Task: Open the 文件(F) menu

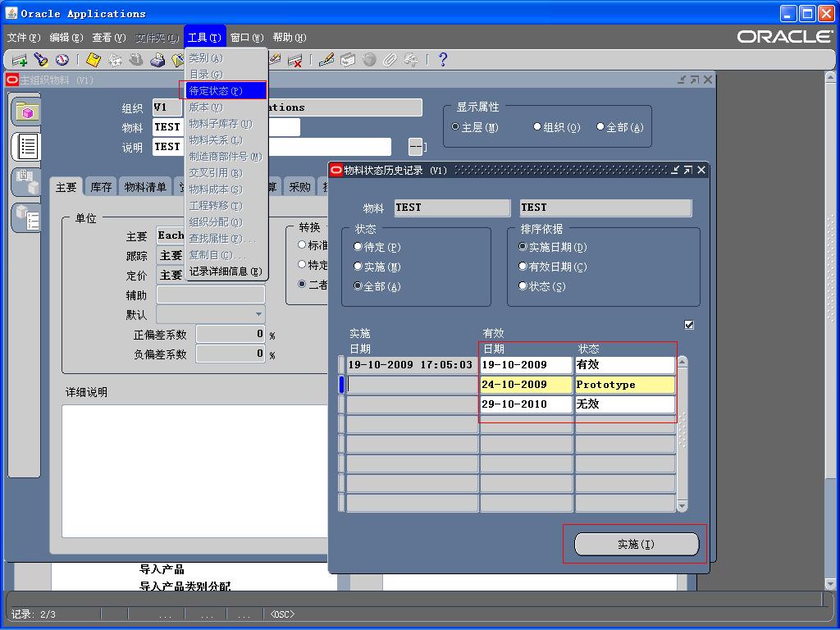Action: point(24,38)
